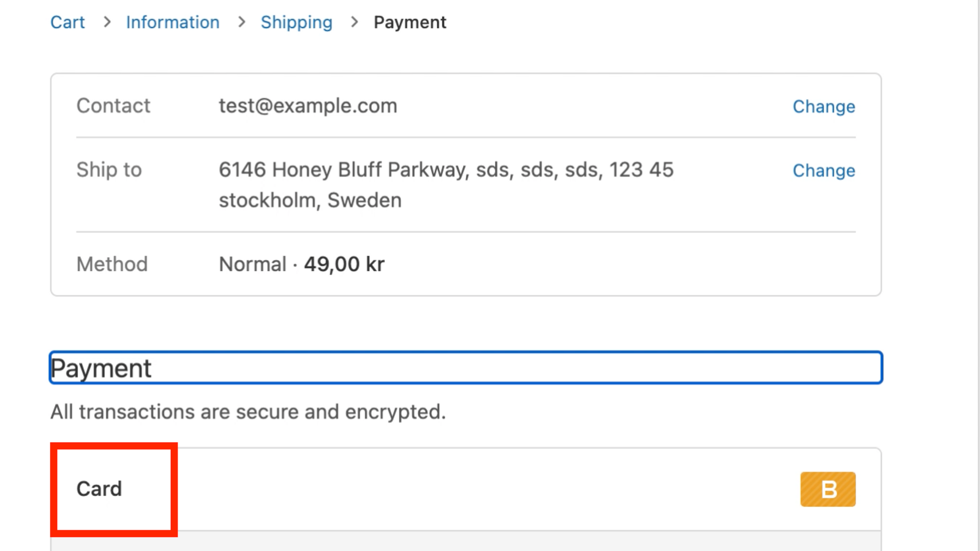Click the Contact row label

pyautogui.click(x=113, y=105)
